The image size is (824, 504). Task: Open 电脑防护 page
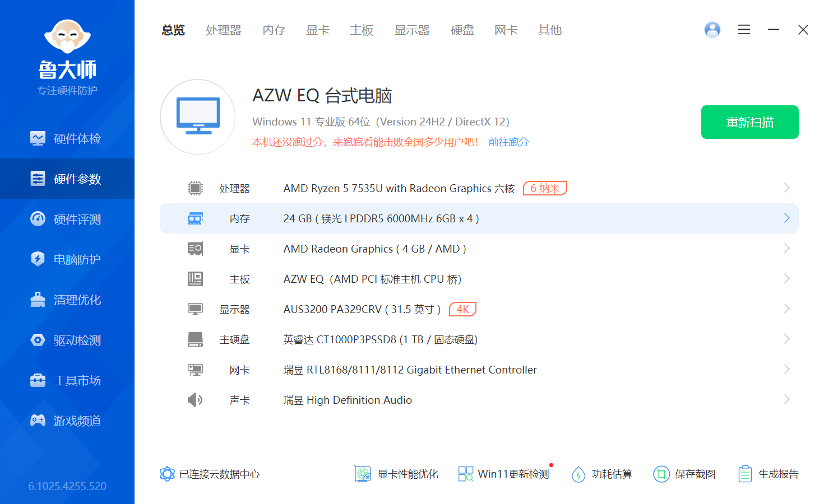(x=67, y=259)
